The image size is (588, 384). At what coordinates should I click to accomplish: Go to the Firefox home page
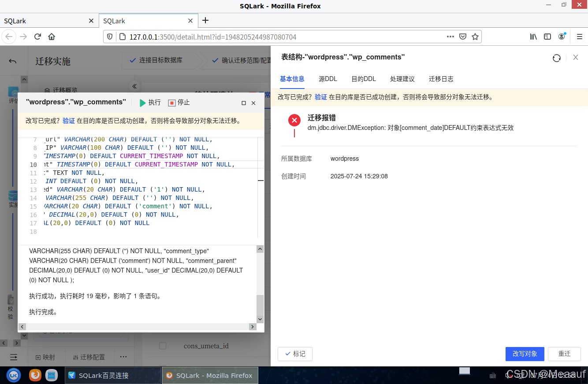[52, 37]
